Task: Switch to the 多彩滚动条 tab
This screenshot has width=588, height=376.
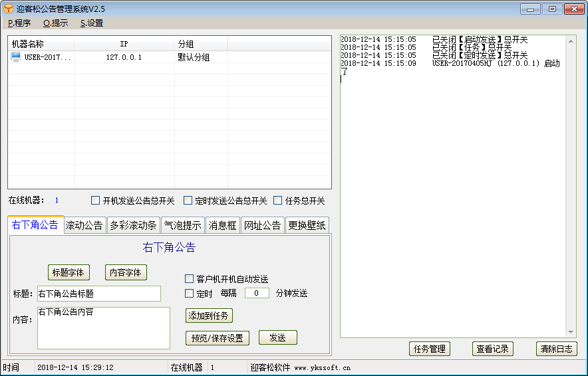Action: point(134,225)
